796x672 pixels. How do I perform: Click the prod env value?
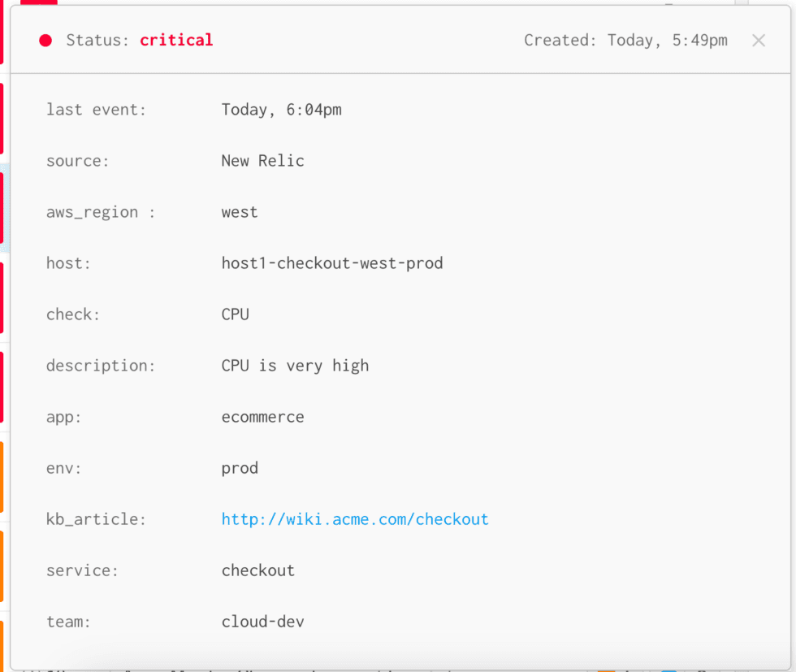(240, 467)
